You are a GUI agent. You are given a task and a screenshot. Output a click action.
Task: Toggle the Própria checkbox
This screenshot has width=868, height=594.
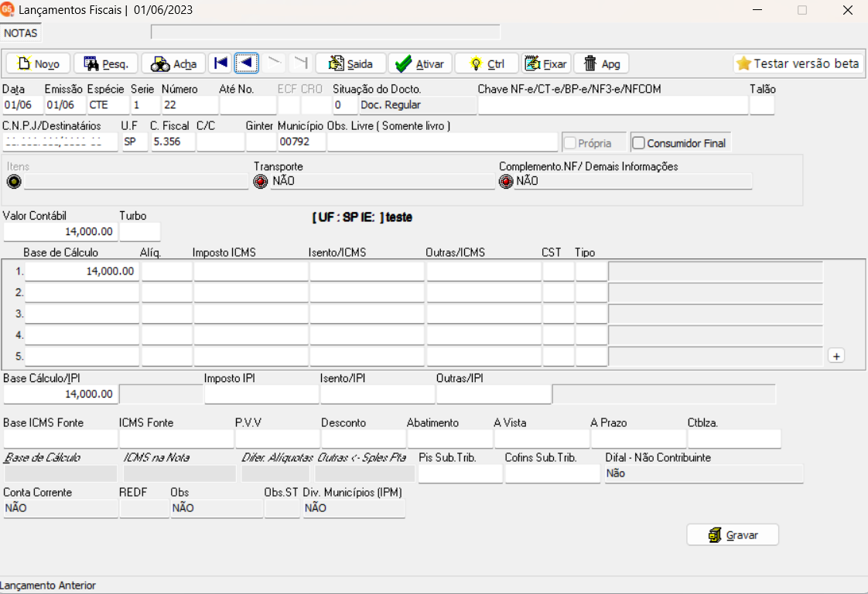click(569, 143)
